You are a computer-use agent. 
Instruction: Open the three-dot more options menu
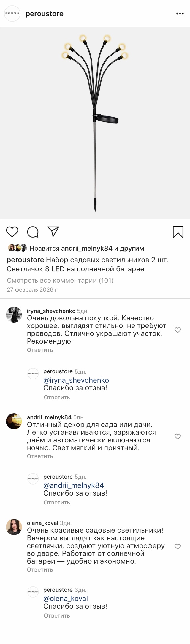click(x=180, y=14)
